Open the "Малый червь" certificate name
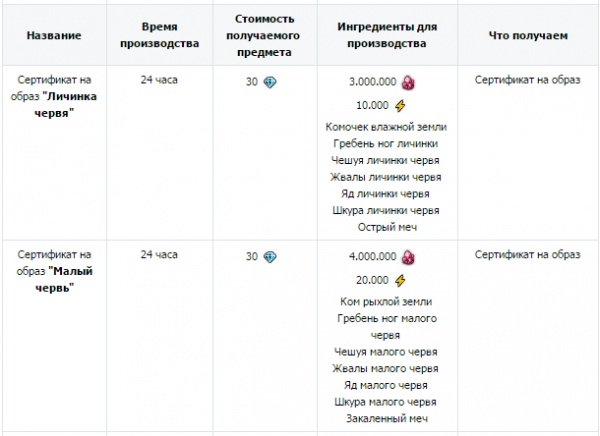The height and width of the screenshot is (436, 600). (x=54, y=271)
